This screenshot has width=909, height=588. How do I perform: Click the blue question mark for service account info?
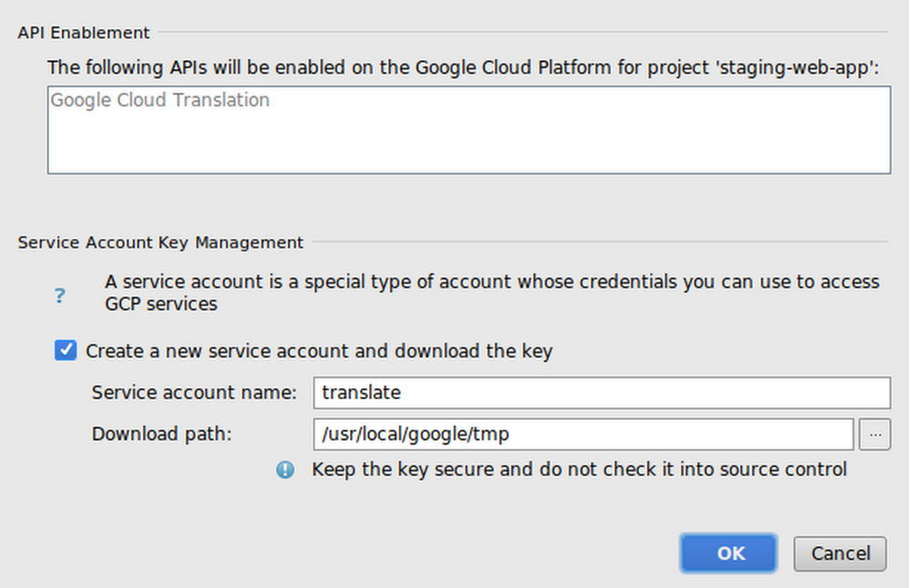(x=59, y=295)
